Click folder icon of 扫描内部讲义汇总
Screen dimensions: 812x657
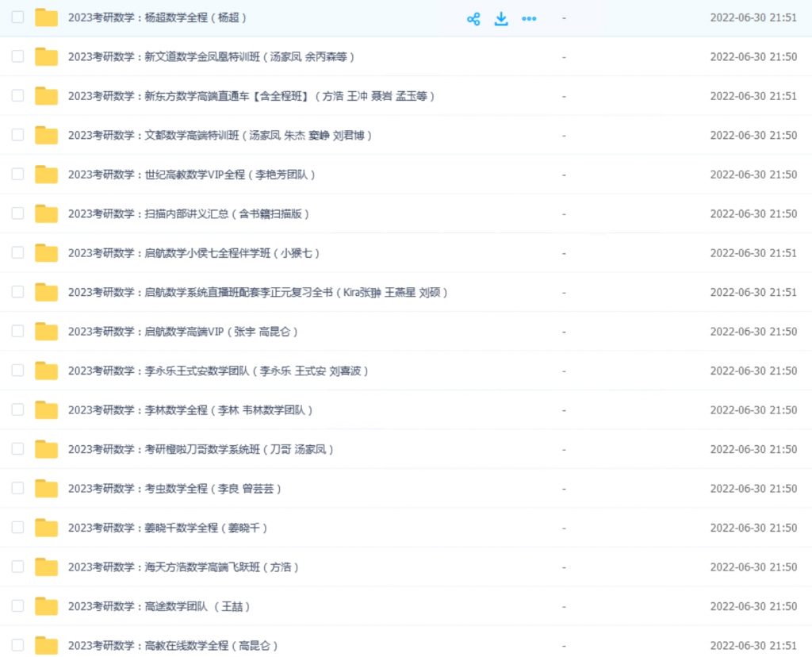(x=46, y=213)
